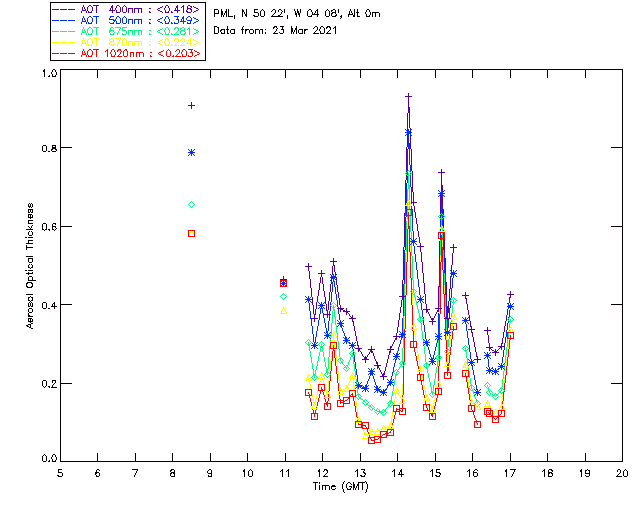Click the isolated green diamond marker near 0.65

point(191,205)
